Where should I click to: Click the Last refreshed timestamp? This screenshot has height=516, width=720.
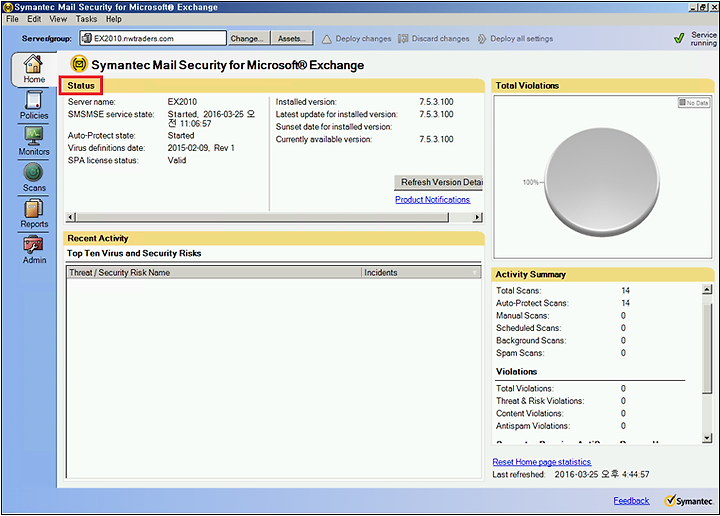point(602,474)
